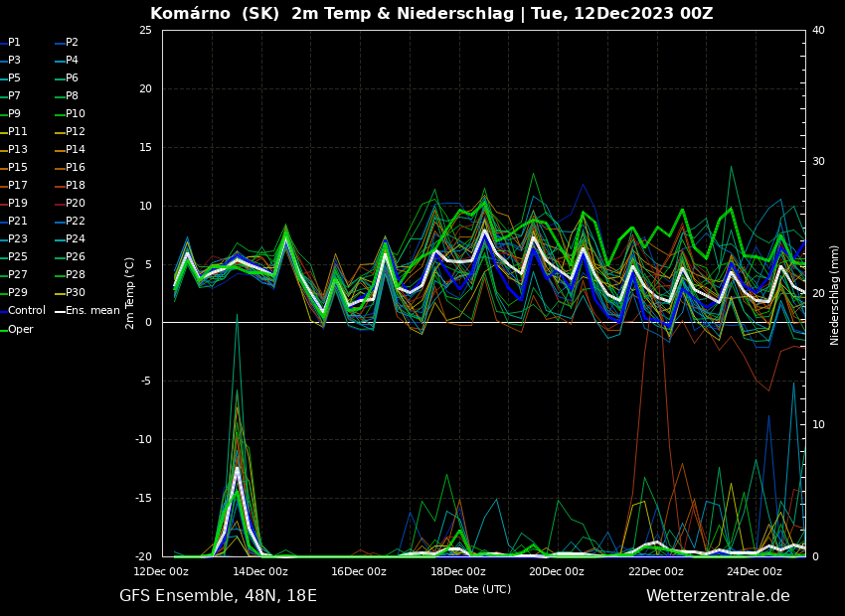Click the GFS Ensemble, 48N, 18E caption
The height and width of the screenshot is (616, 845).
(218, 596)
